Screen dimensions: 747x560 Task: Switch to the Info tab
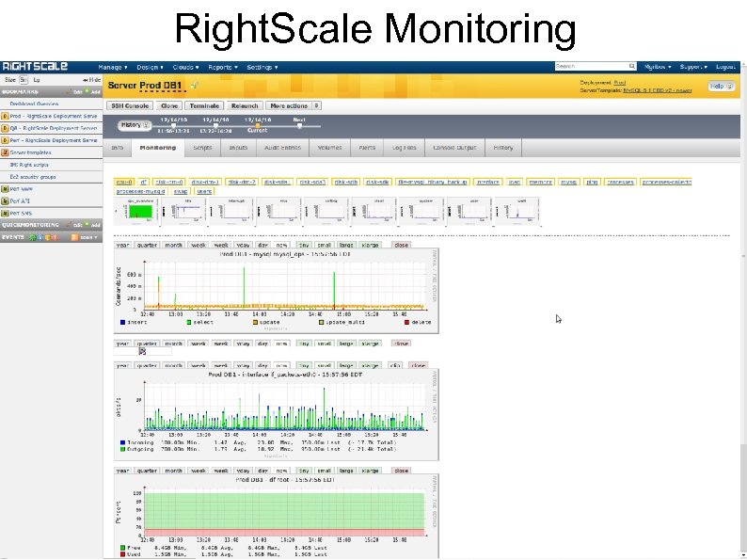tap(118, 148)
